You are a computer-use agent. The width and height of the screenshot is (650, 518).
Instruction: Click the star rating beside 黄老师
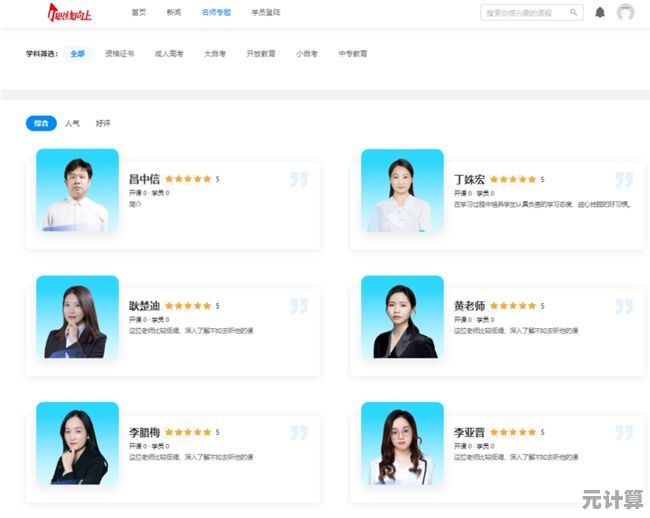pyautogui.click(x=513, y=306)
